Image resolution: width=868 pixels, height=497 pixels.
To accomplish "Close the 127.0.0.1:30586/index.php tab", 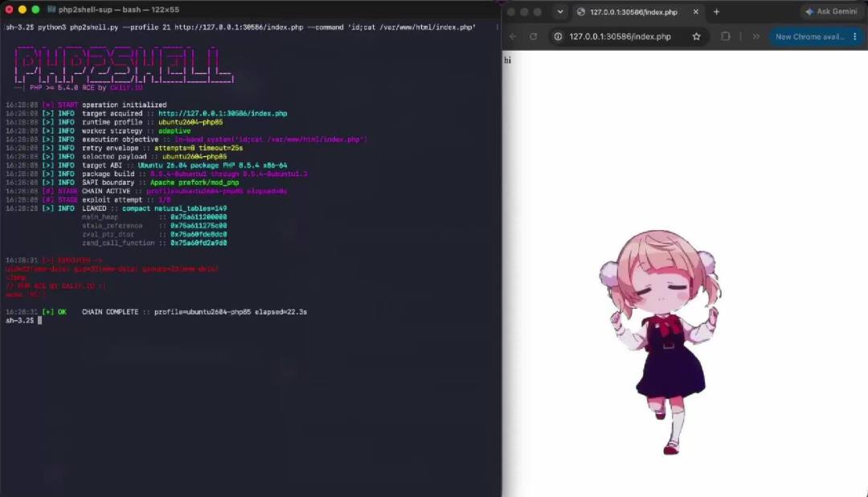I will 696,11.
